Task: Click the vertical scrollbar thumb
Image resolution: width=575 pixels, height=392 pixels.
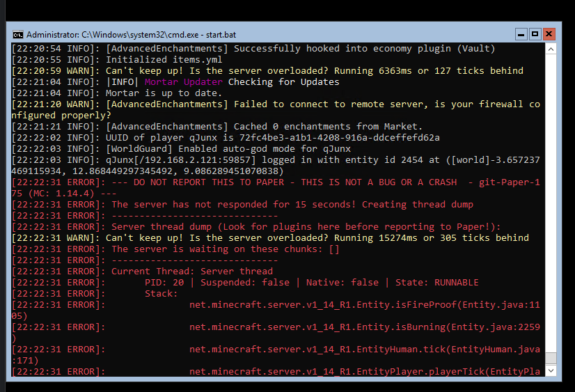Action: coord(551,359)
